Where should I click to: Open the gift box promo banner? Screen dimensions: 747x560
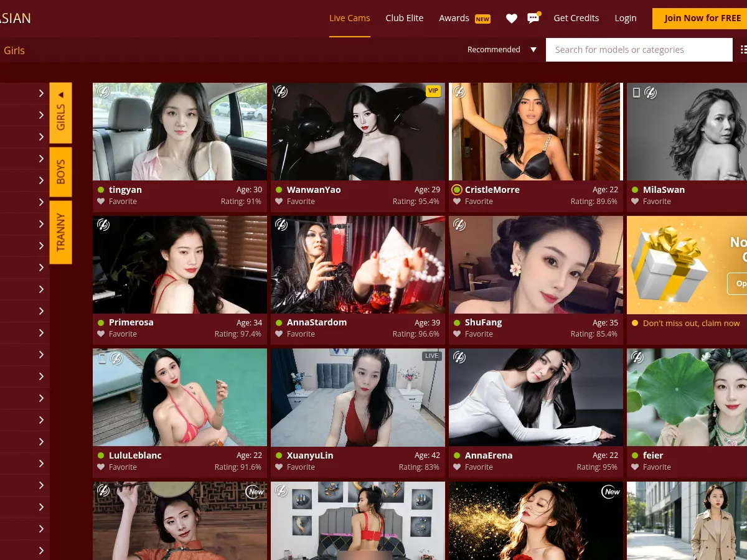(687, 264)
